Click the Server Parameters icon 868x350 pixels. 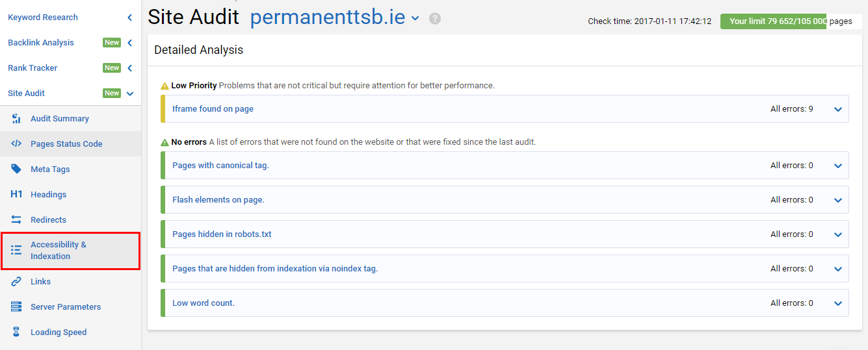tap(16, 306)
